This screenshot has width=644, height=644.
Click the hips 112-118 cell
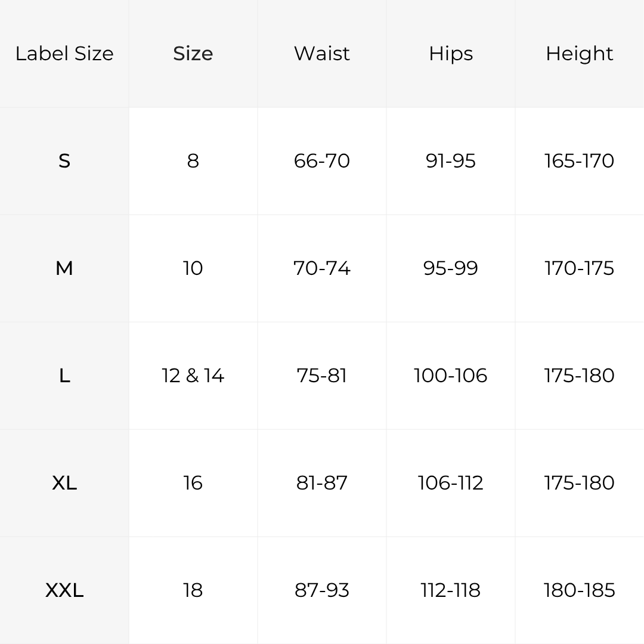[451, 590]
